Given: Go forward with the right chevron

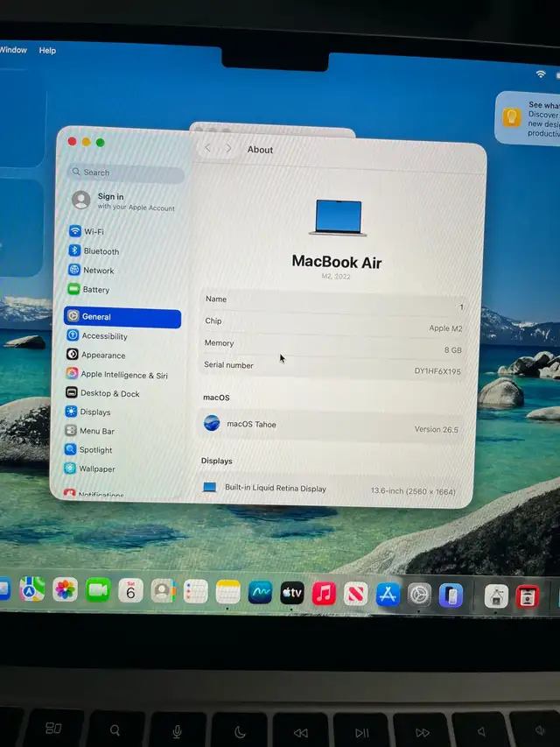Looking at the screenshot, I should pyautogui.click(x=228, y=149).
